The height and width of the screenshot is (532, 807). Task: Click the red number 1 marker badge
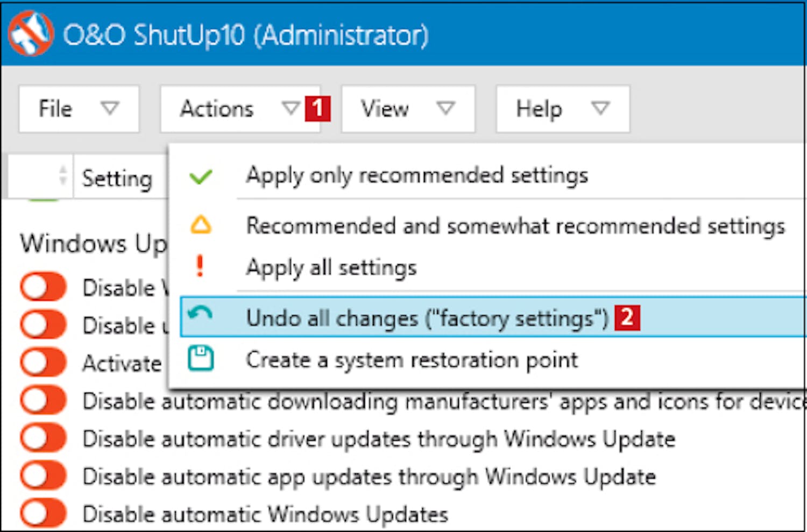click(x=317, y=108)
